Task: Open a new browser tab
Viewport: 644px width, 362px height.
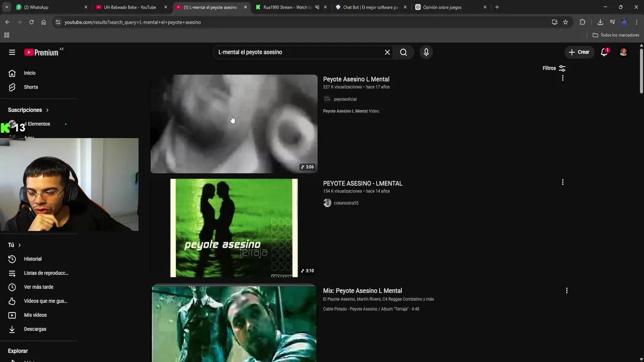Action: pyautogui.click(x=497, y=8)
